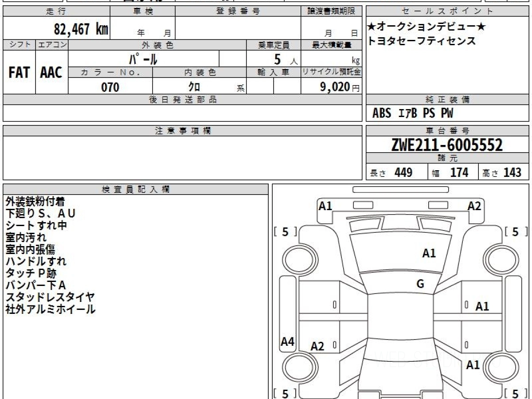
Task: Click the 乗車定員 header cell
Action: point(274,45)
